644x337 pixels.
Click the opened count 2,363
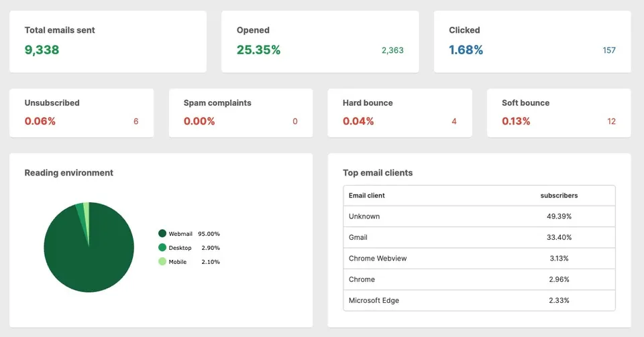coord(392,50)
